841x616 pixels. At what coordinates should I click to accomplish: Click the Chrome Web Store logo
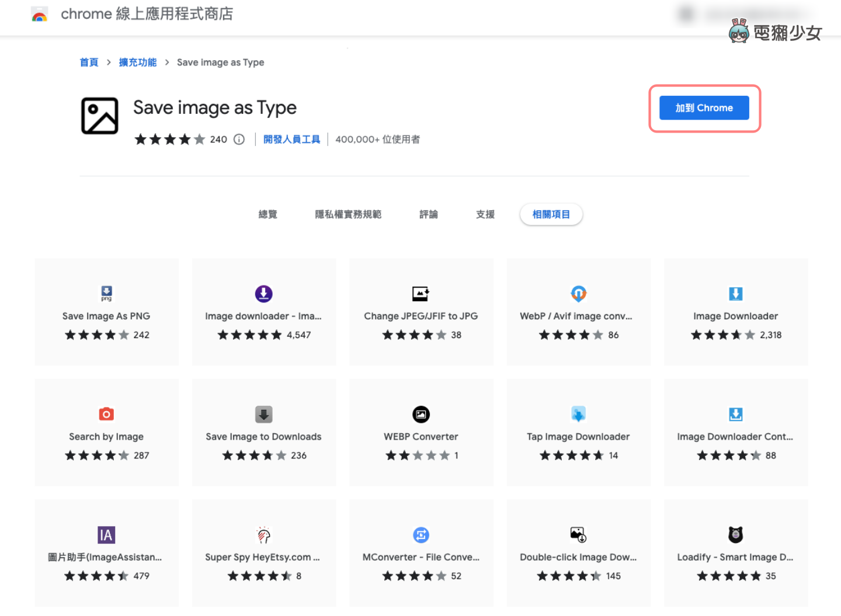coord(39,15)
